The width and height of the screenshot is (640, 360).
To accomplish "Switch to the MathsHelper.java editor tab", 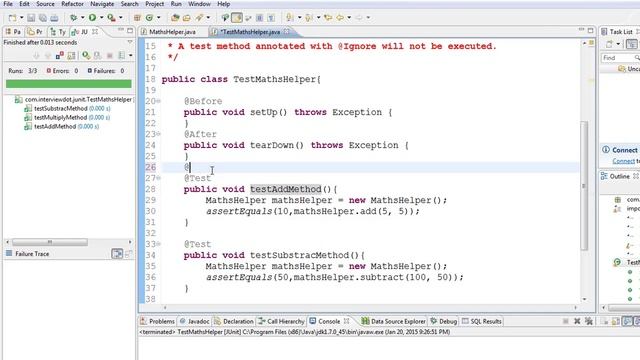I will pos(168,32).
